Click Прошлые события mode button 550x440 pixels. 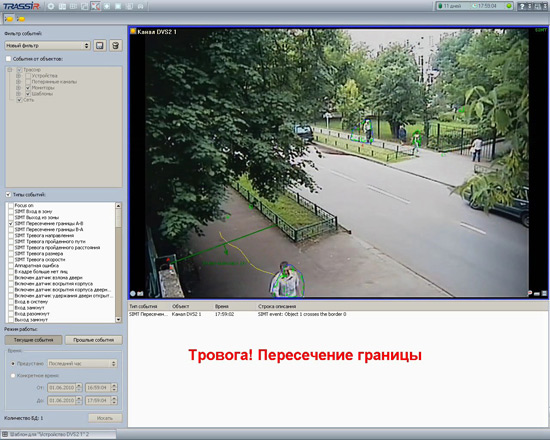pyautogui.click(x=94, y=340)
